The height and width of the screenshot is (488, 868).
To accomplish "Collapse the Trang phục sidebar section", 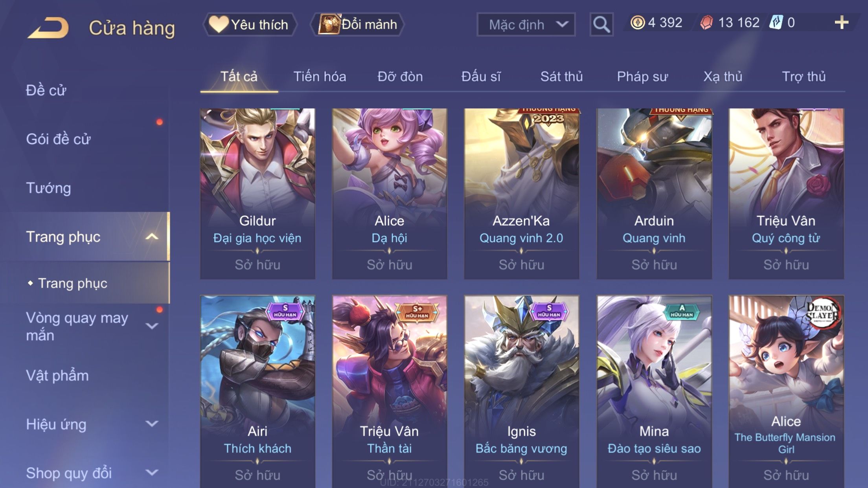I will click(x=152, y=237).
